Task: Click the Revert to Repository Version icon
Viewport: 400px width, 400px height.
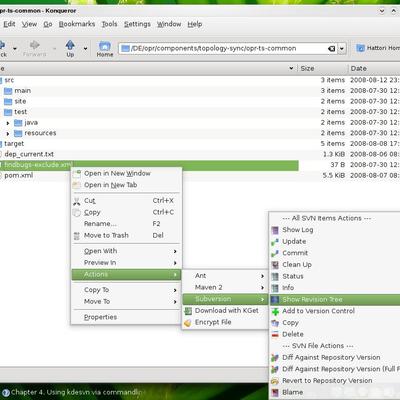Action: [275, 381]
